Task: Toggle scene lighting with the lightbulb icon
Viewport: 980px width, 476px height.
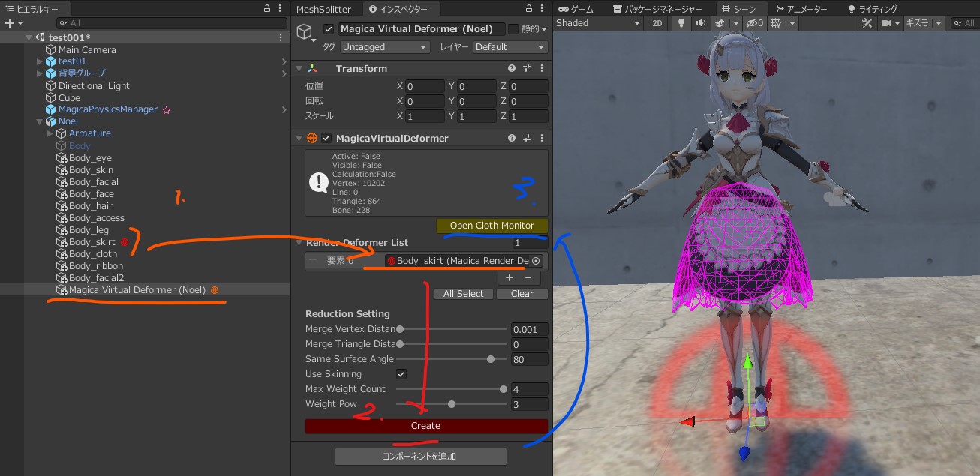Action: 681,23
